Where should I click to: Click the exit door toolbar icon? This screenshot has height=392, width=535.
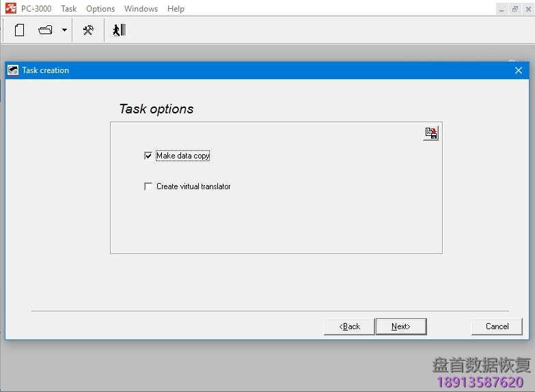119,30
